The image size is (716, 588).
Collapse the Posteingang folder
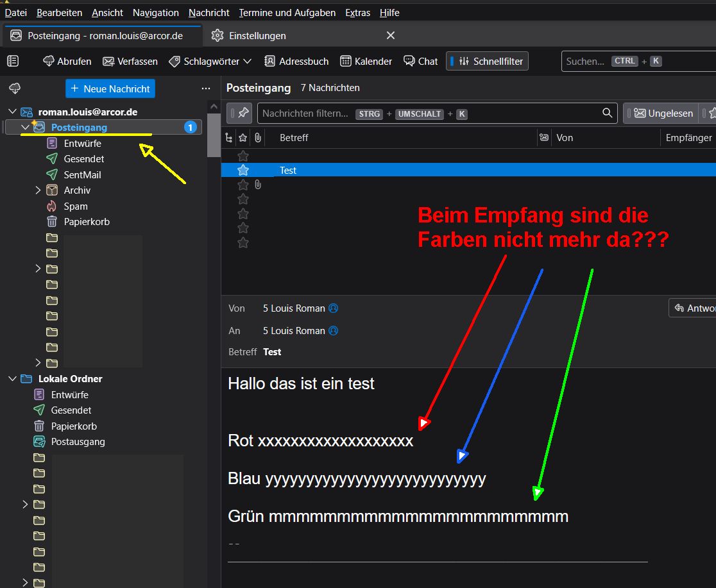pos(25,128)
